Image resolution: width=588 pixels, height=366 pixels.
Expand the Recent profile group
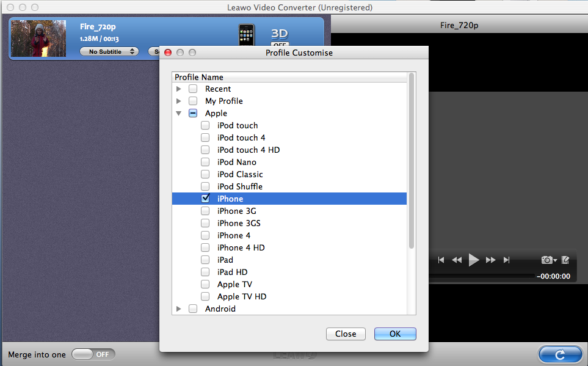click(x=178, y=89)
